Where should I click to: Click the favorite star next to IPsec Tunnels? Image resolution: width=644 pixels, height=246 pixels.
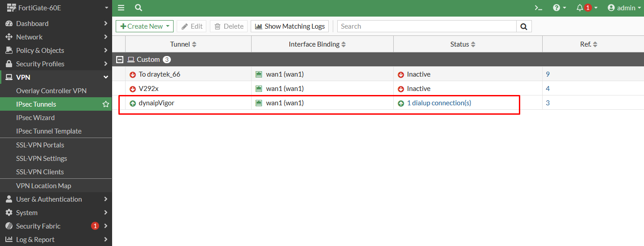(x=106, y=104)
